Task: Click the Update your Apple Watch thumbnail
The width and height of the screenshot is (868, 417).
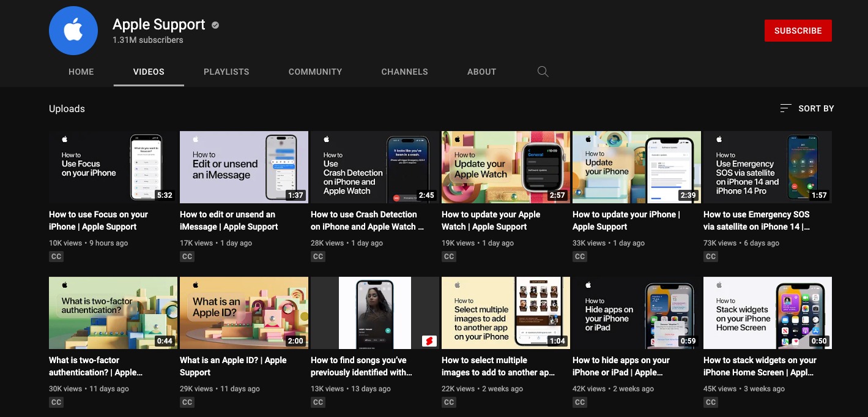Action: click(506, 167)
